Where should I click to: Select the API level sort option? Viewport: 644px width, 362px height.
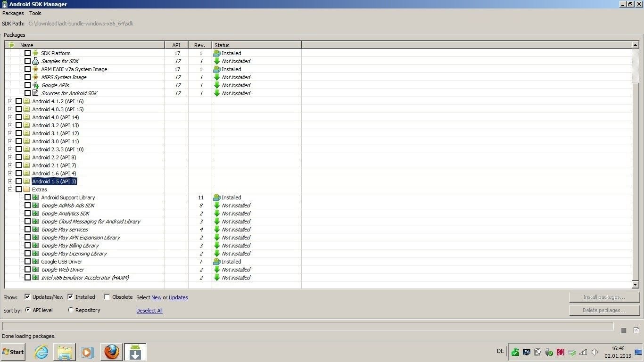27,310
